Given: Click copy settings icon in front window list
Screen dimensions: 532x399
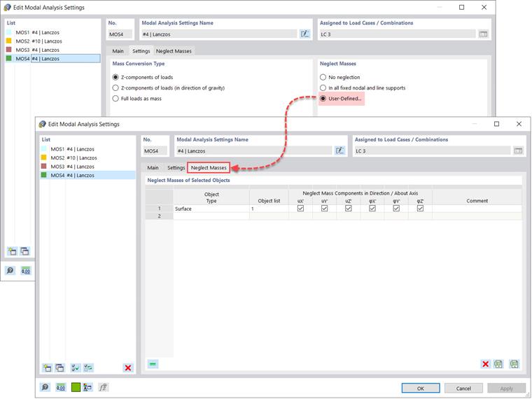Looking at the screenshot, I should pos(59,367).
